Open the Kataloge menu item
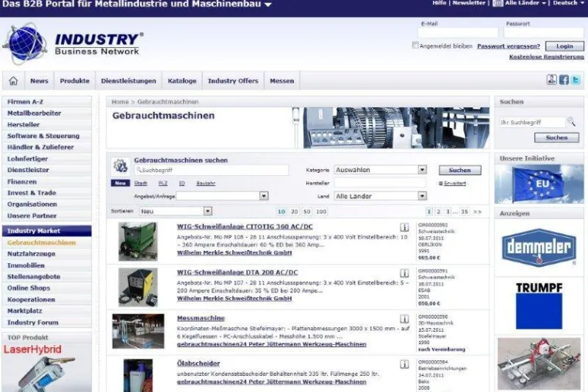The width and height of the screenshot is (588, 392). 182,81
